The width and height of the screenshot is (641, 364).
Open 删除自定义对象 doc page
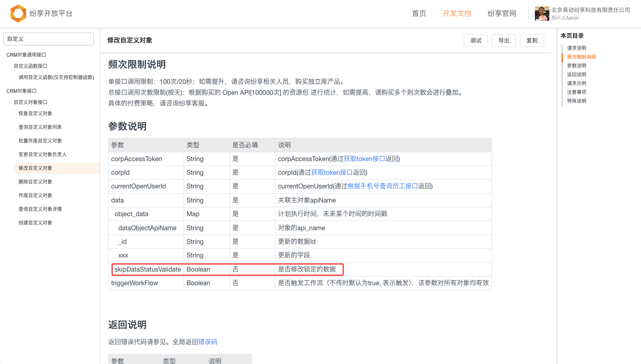[x=35, y=182]
